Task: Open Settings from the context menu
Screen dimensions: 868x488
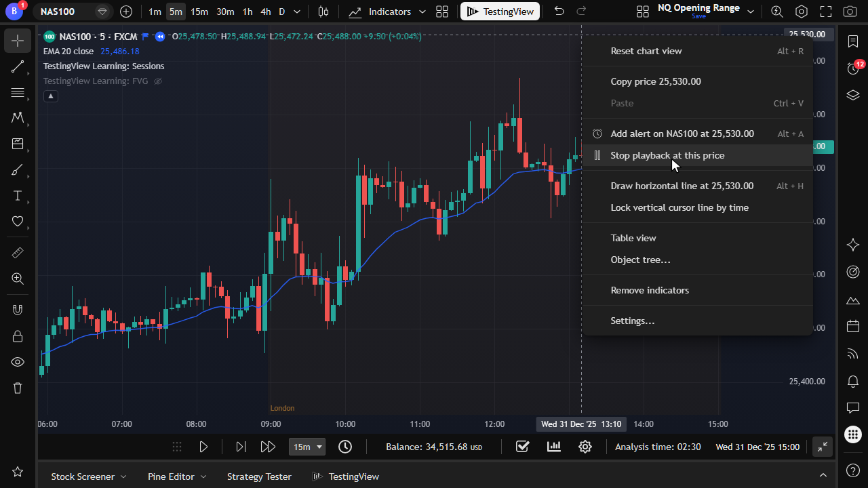Action: (x=697, y=321)
